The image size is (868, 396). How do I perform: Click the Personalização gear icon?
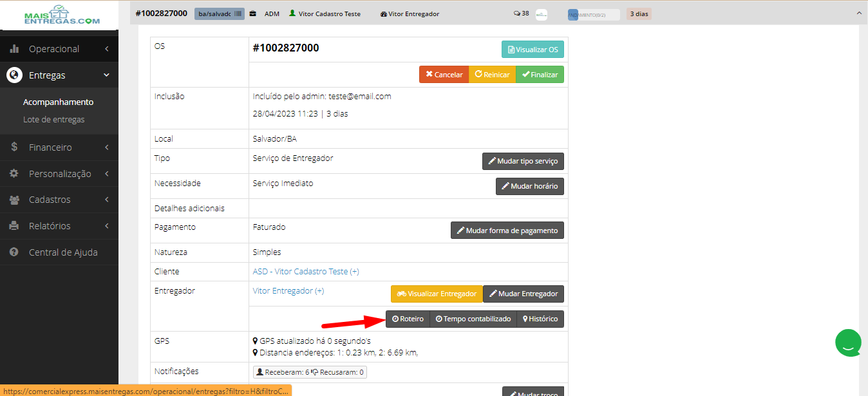(x=14, y=174)
